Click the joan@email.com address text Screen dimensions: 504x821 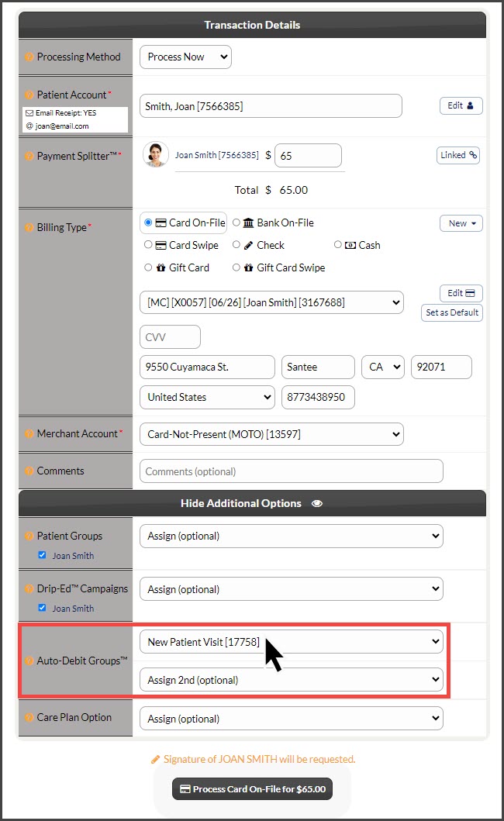[62, 126]
